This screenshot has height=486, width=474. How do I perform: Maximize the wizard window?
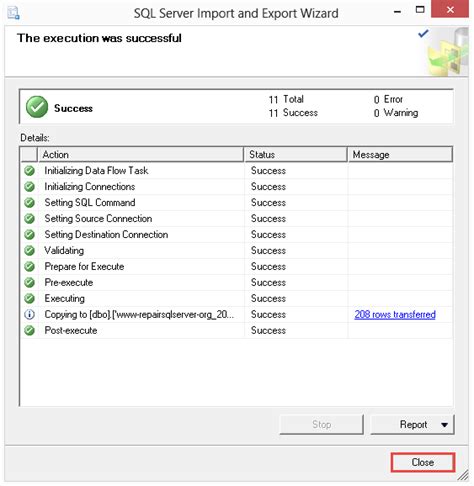point(420,10)
